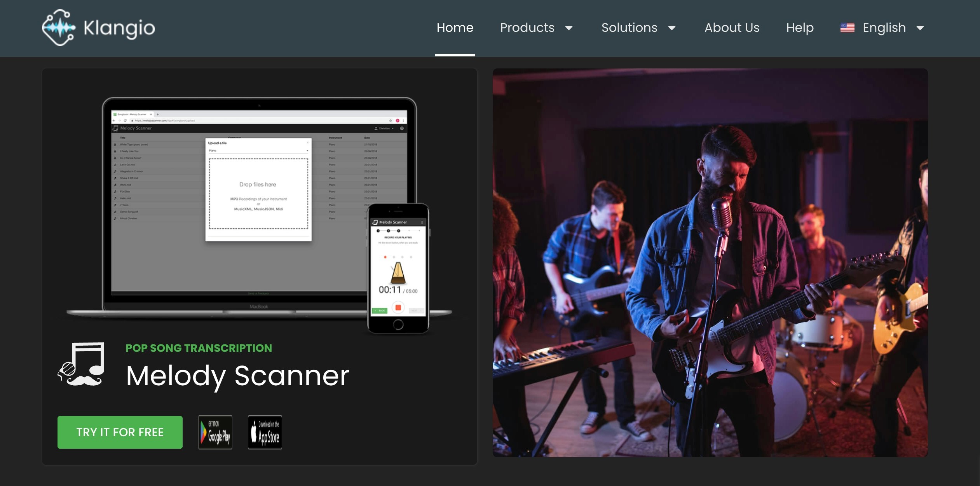Open the Apple App Store badge
The height and width of the screenshot is (486, 980).
(265, 432)
